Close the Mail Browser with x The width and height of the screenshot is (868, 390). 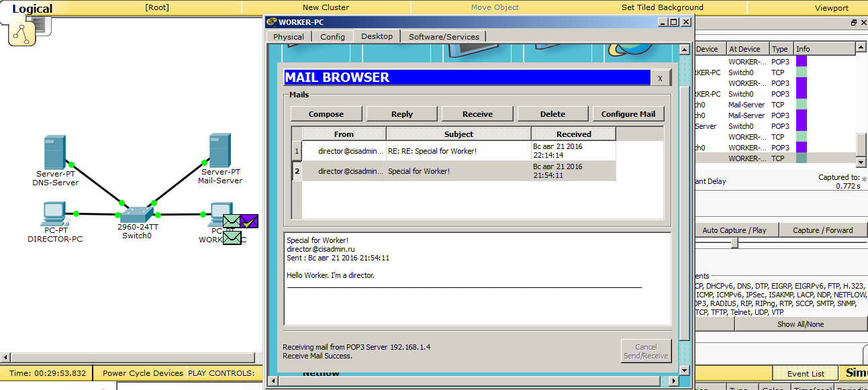click(x=660, y=78)
